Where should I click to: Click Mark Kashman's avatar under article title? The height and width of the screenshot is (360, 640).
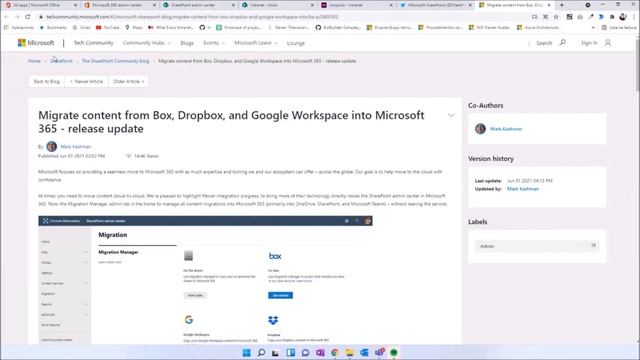(51, 146)
